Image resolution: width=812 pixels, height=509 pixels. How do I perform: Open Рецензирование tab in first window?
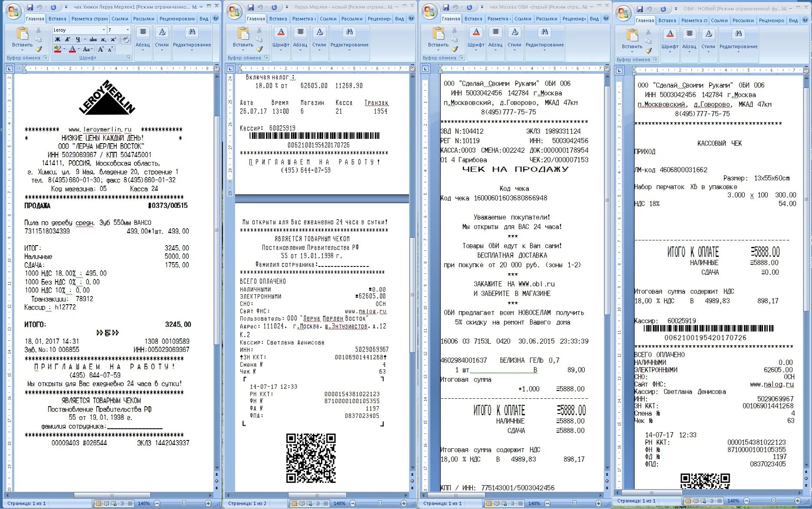(x=177, y=19)
